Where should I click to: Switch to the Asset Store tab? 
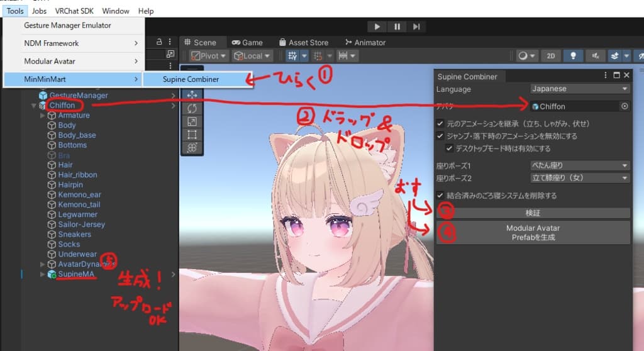(x=304, y=42)
